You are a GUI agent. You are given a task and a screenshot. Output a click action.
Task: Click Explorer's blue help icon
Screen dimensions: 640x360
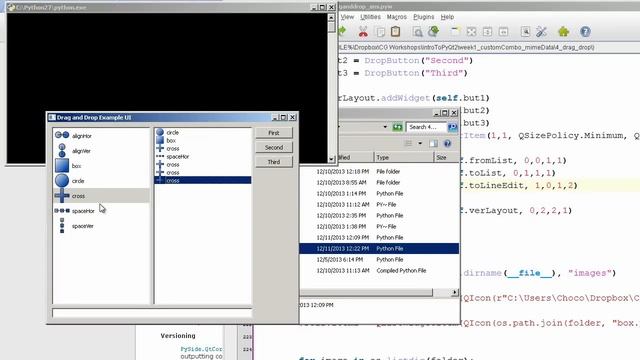pos(447,143)
